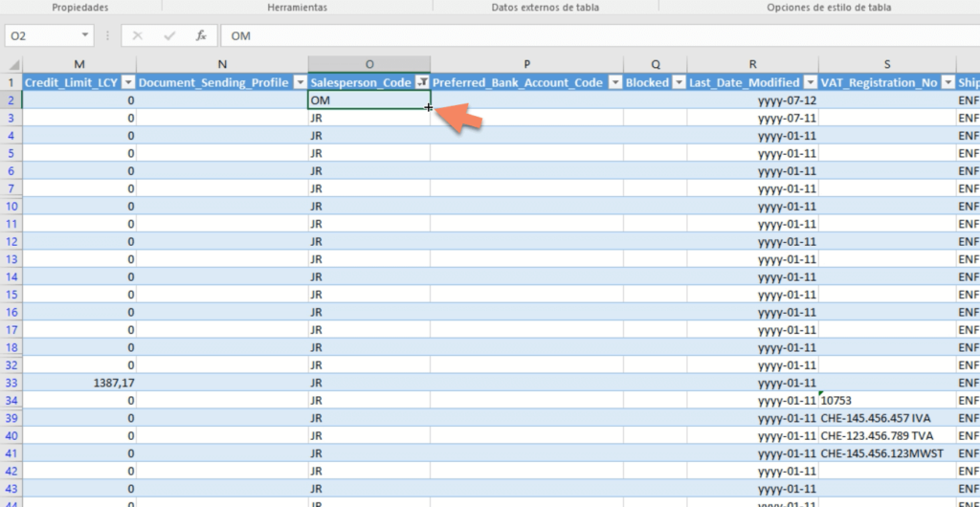Open the Blocked column filter dropdown
Viewport: 980px width, 507px height.
678,83
